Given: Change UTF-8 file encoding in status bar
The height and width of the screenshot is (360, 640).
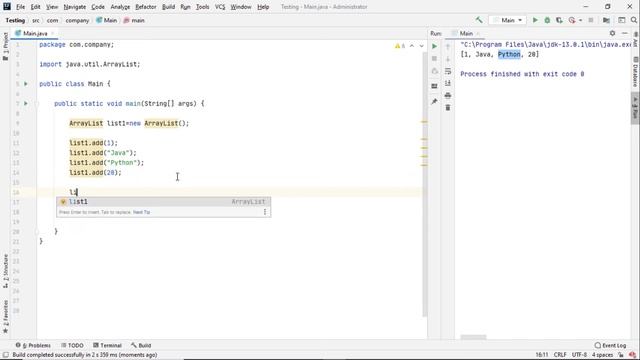Looking at the screenshot, I should pyautogui.click(x=579, y=355).
